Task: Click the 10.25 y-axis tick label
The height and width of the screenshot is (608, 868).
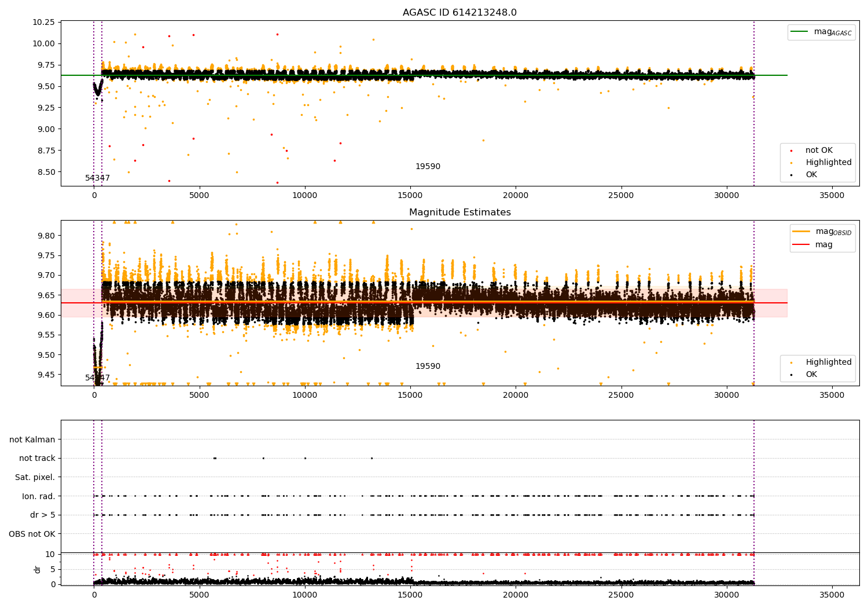Action: (45, 22)
